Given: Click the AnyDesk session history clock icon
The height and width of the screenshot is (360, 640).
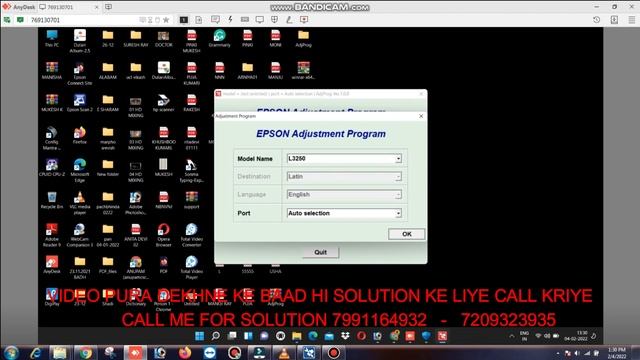Looking at the screenshot, I should click(x=596, y=20).
